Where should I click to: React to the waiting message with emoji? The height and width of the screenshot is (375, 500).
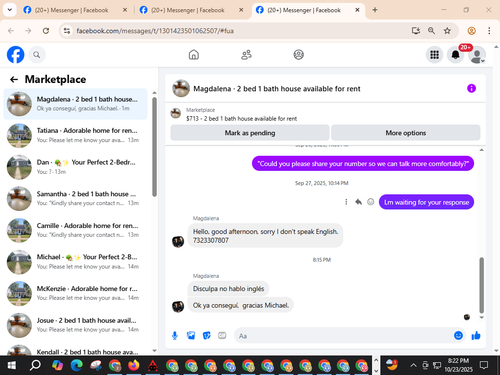pos(370,202)
